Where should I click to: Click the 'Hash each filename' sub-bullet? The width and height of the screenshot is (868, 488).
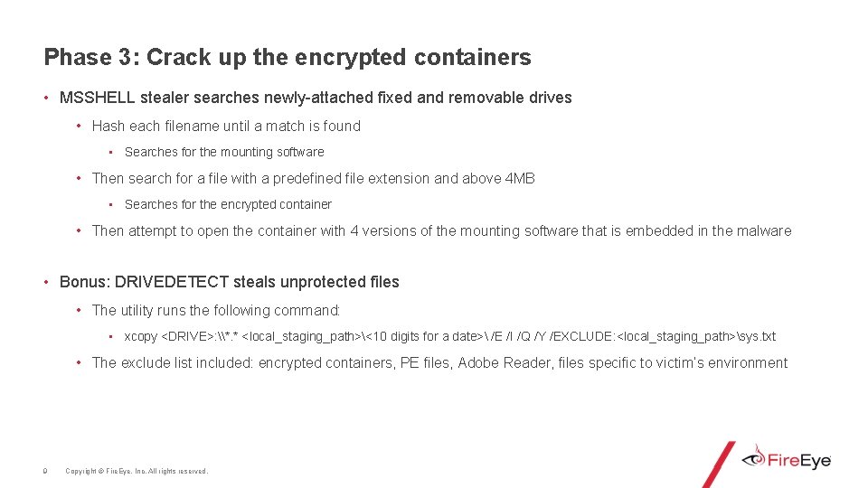[226, 127]
